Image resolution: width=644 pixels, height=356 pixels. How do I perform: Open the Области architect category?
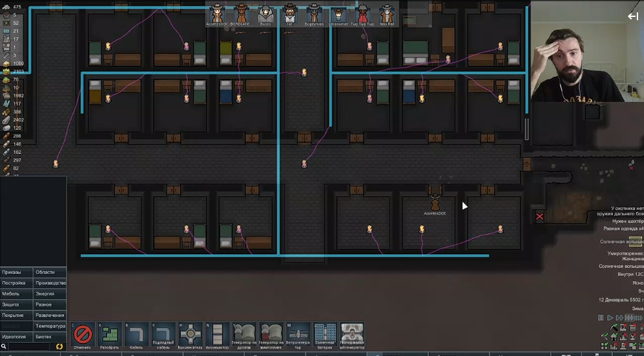[50, 273]
